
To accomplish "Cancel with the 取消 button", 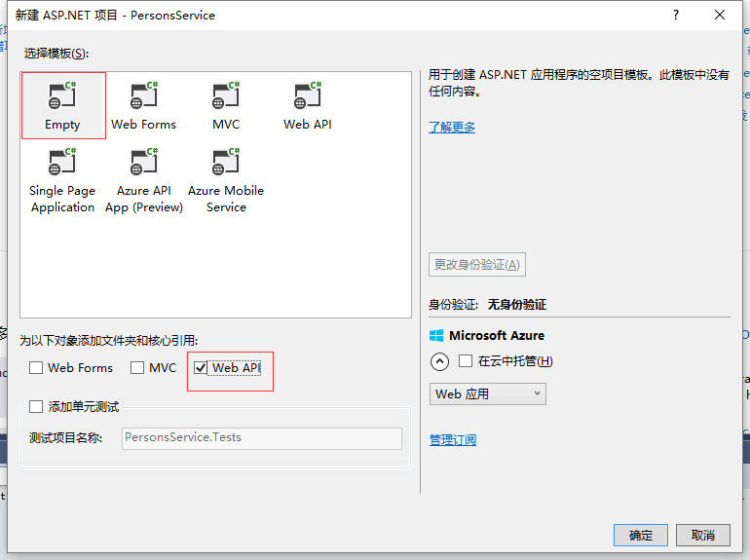I will pos(702,535).
